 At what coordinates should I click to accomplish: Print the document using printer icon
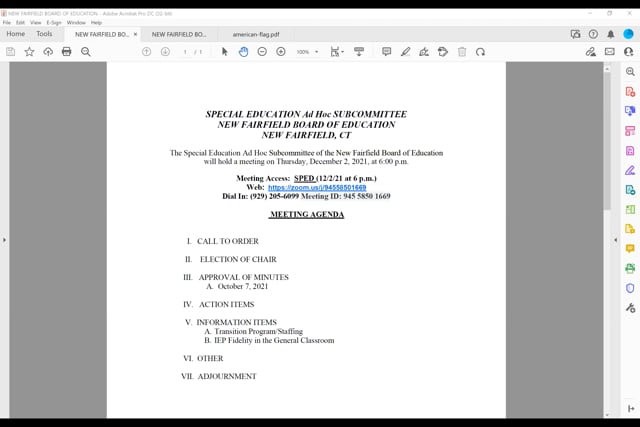[x=67, y=52]
